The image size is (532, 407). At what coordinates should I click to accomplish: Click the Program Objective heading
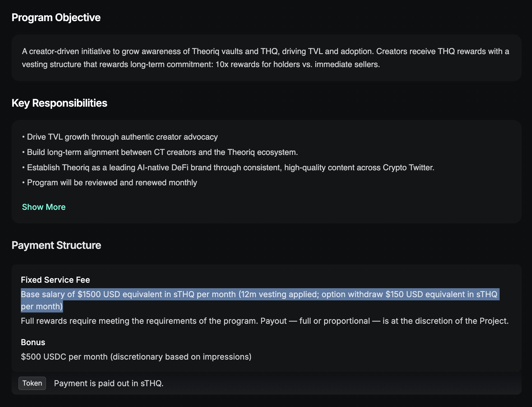(56, 18)
